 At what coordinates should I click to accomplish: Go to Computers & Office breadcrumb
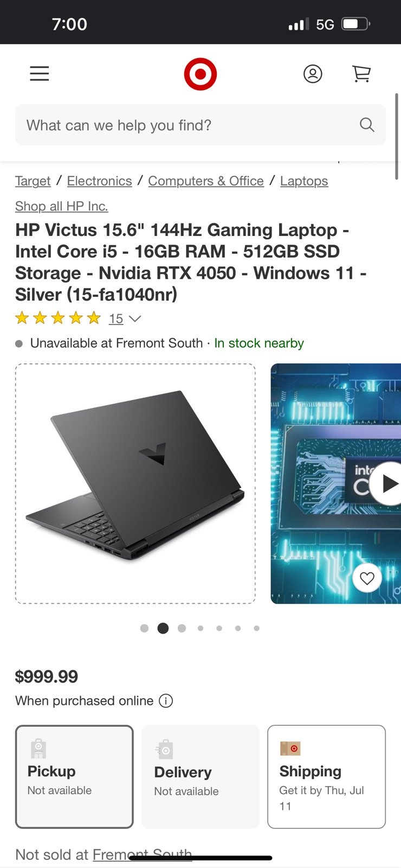click(206, 181)
